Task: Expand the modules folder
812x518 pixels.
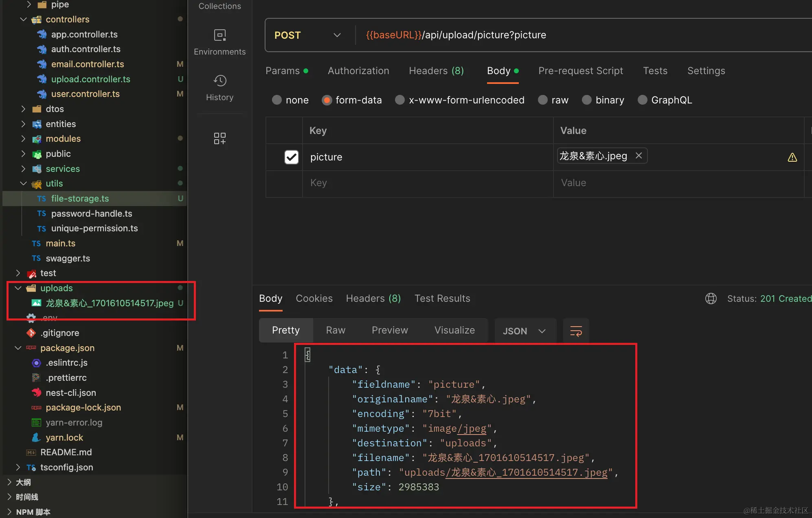Action: [23, 138]
